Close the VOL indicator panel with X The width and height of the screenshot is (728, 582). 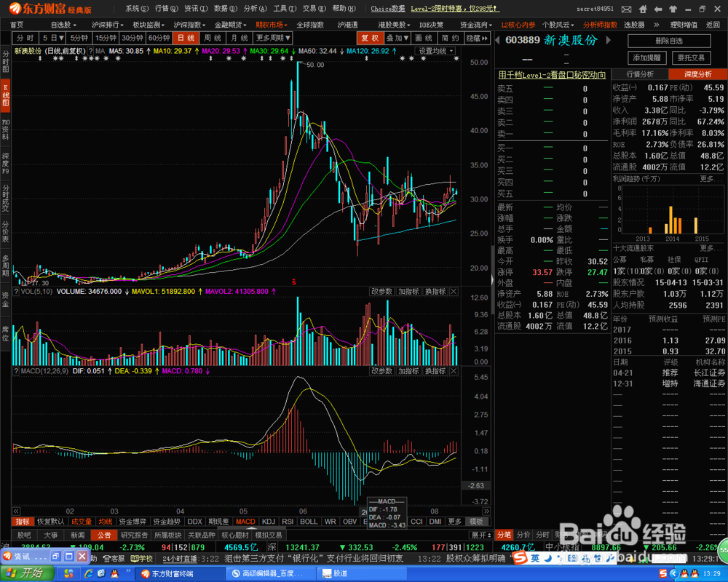pos(454,292)
